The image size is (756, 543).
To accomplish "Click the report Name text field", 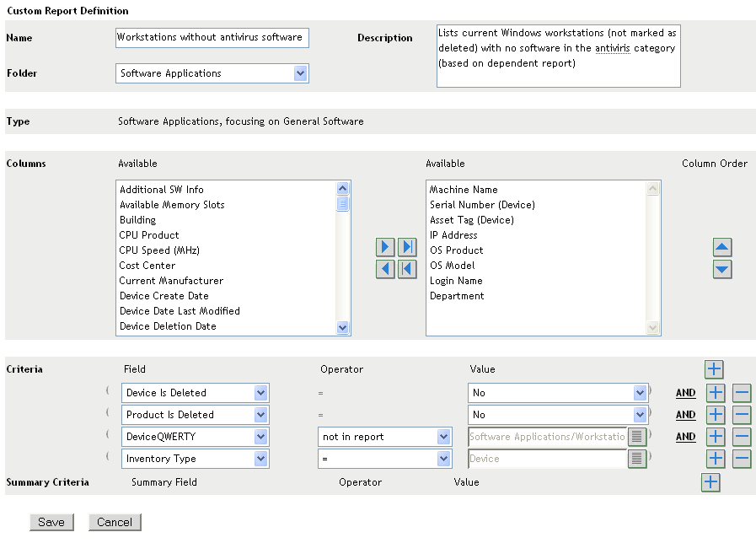I will point(212,38).
